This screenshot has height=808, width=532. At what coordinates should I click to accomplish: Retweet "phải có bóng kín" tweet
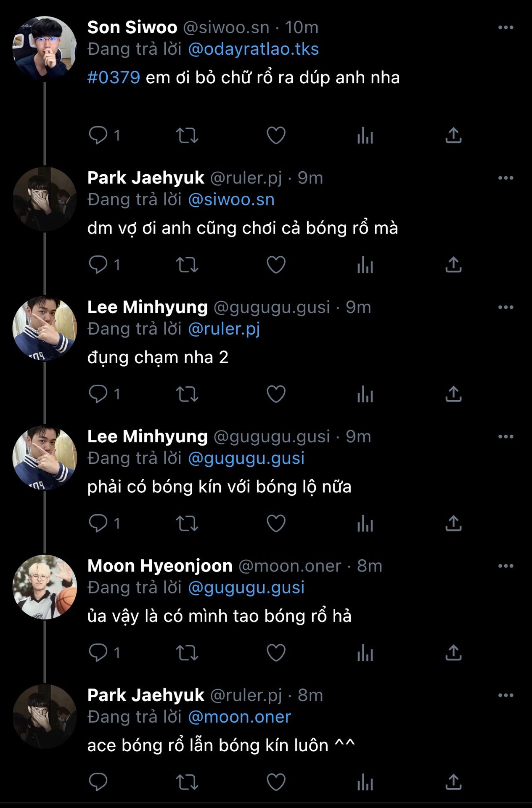pyautogui.click(x=187, y=524)
